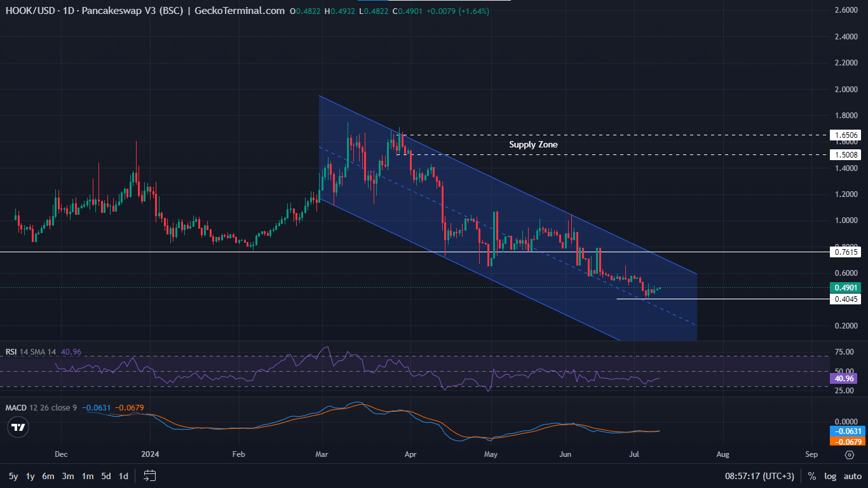Select the 1.5008 price label
This screenshot has height=488, width=868.
(846, 154)
